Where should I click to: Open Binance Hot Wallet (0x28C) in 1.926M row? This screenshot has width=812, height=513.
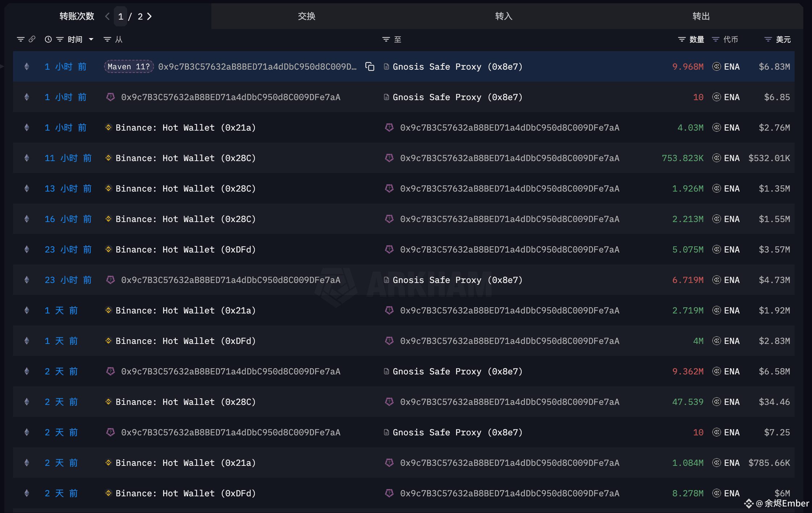(x=186, y=188)
